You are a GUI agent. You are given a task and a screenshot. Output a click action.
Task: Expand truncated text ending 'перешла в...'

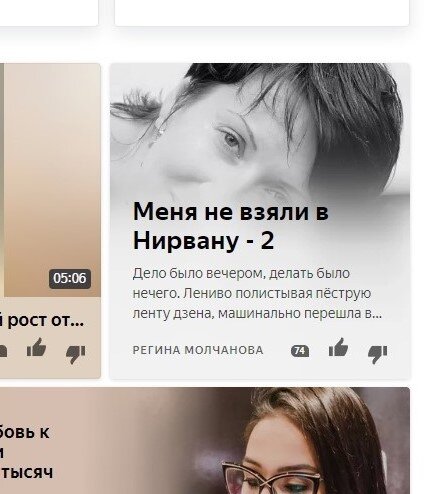point(257,314)
